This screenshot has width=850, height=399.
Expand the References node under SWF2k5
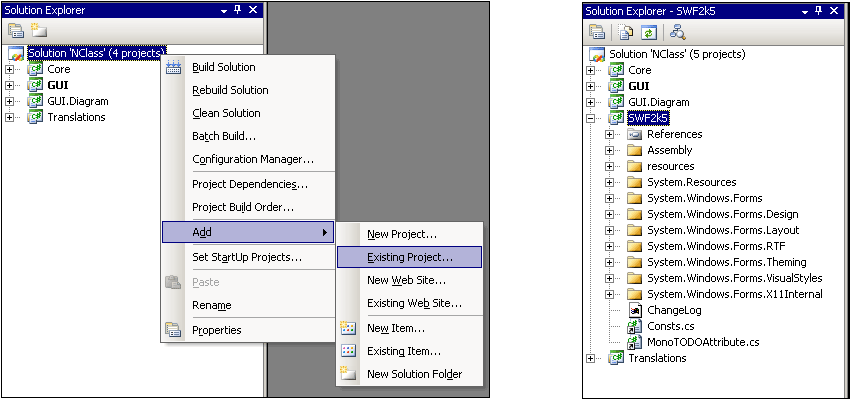pyautogui.click(x=610, y=134)
